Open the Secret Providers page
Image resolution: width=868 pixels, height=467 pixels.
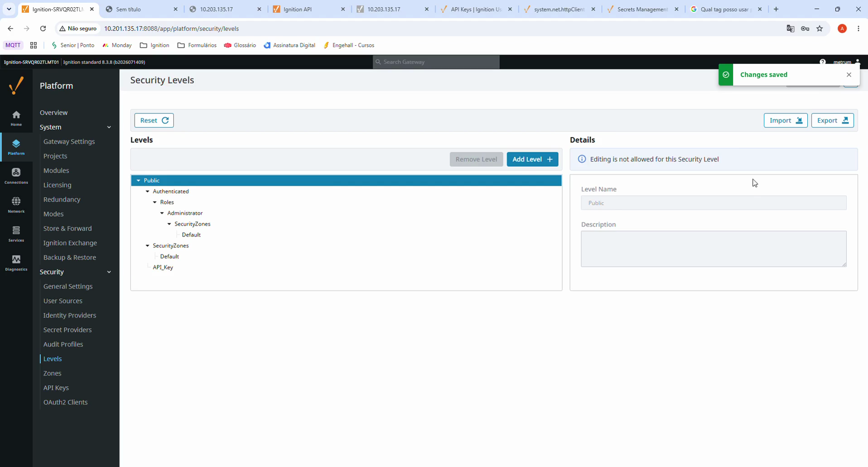(x=68, y=330)
